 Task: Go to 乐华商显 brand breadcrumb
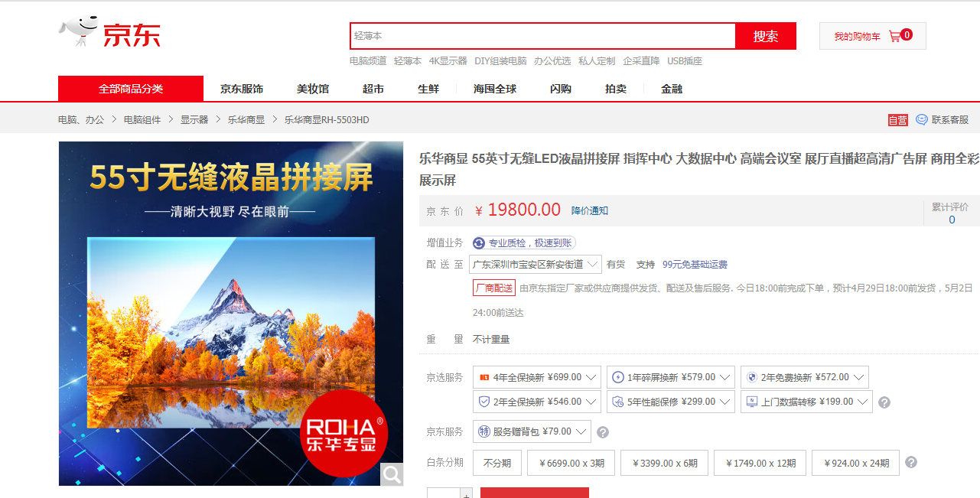[x=246, y=120]
